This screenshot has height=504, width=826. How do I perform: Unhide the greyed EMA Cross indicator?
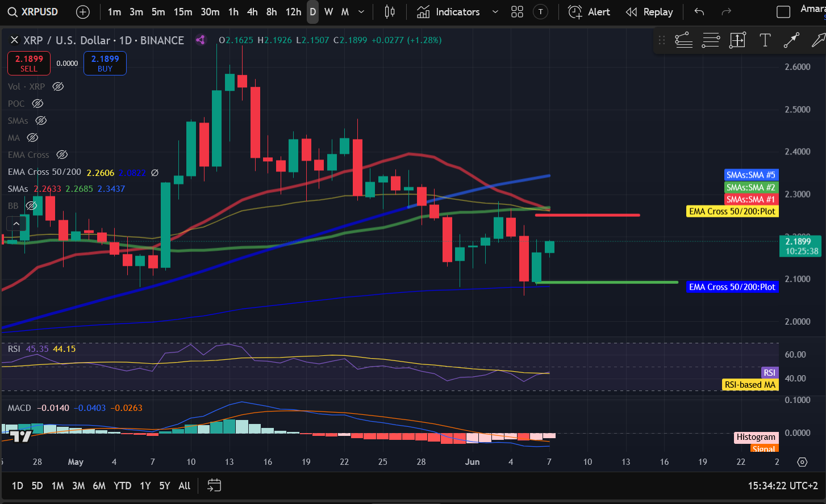[x=62, y=154]
